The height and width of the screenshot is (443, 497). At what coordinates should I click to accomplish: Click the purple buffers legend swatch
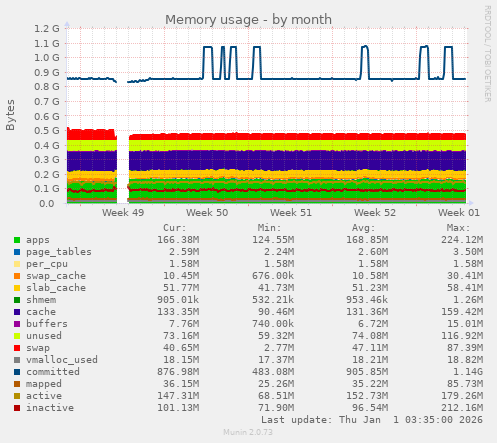[x=17, y=324]
